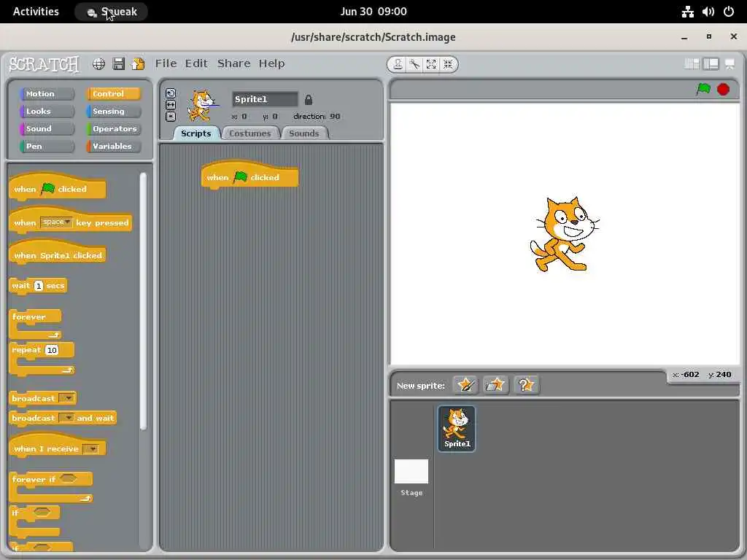Select the Motion block category
The width and height of the screenshot is (747, 560).
(x=47, y=94)
